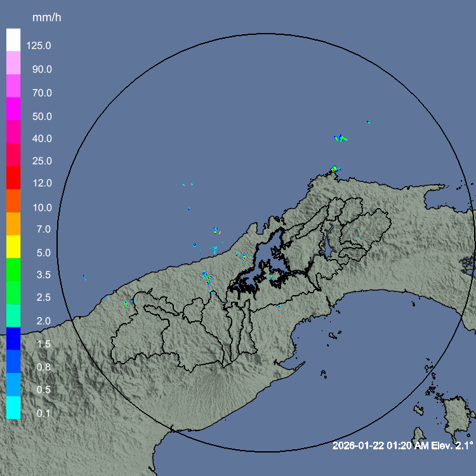Select the light pink 90.0 legend color
Screen dimensions: 476x476
point(13,63)
